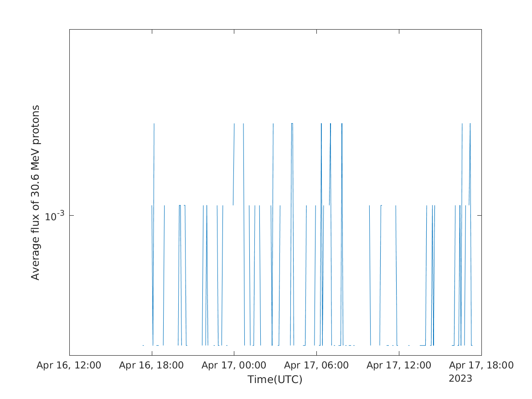
Task: Select the "Apr 17, 06:00" tick label
Action: pos(316,365)
